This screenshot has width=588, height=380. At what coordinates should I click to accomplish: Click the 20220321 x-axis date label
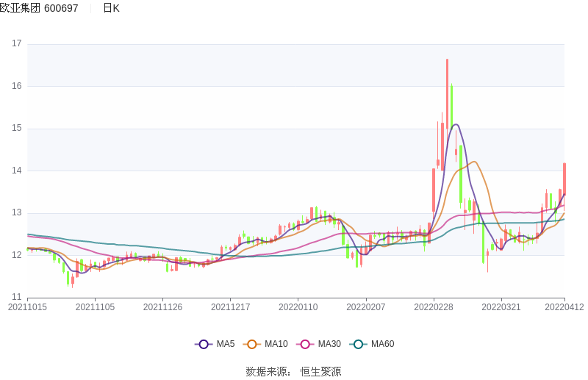(501, 307)
